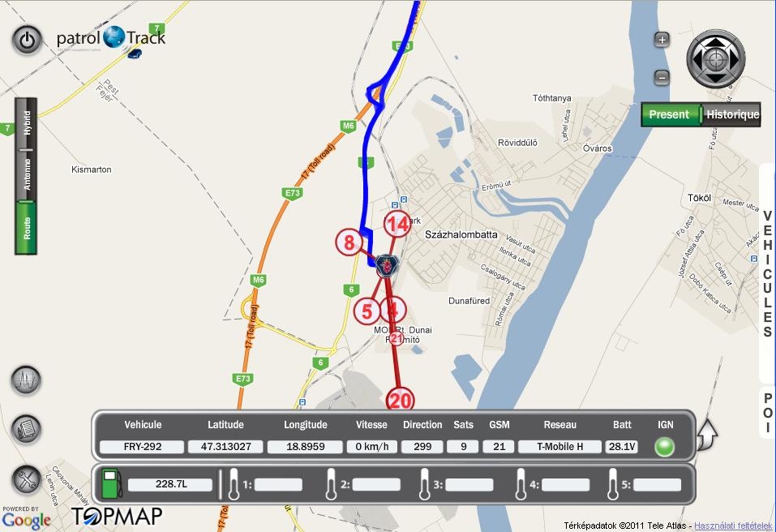Open the graph waveform round icon
Screen dimensions: 776x532
point(26,380)
